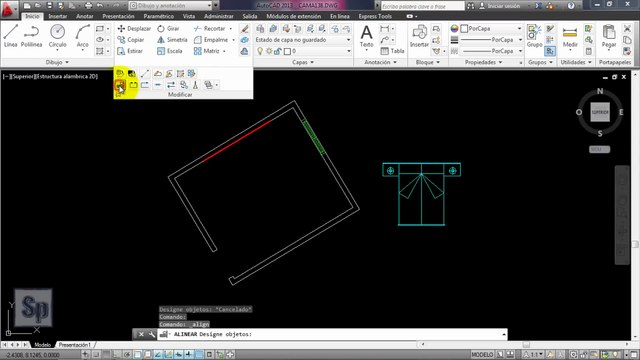Click the viewport label Estructura alámbrica 2D
Screen dimensions: 640x360
67,76
